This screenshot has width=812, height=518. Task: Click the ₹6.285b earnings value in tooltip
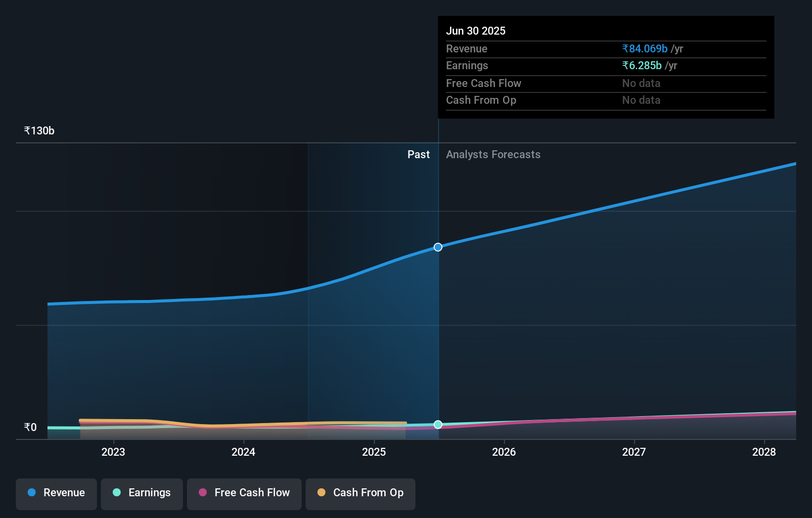click(642, 66)
